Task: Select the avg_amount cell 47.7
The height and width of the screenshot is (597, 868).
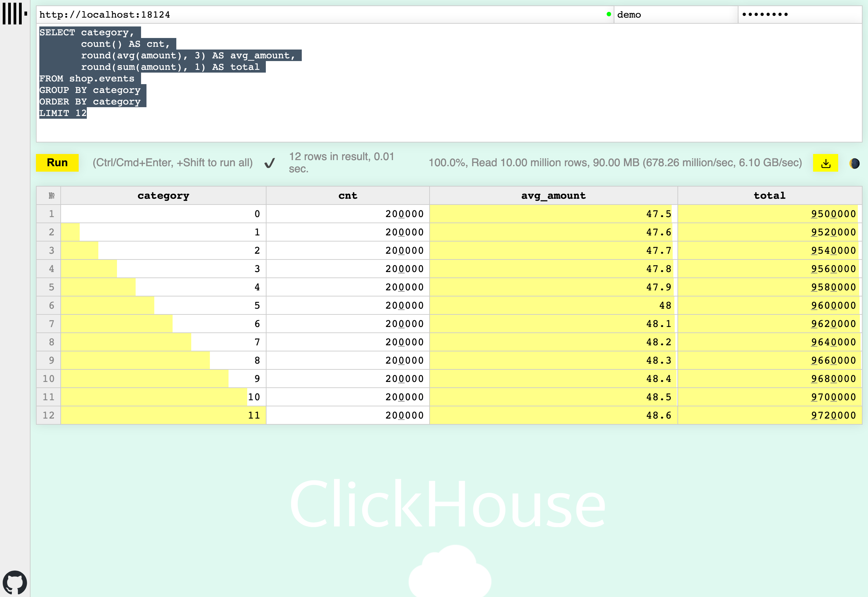Action: [554, 251]
